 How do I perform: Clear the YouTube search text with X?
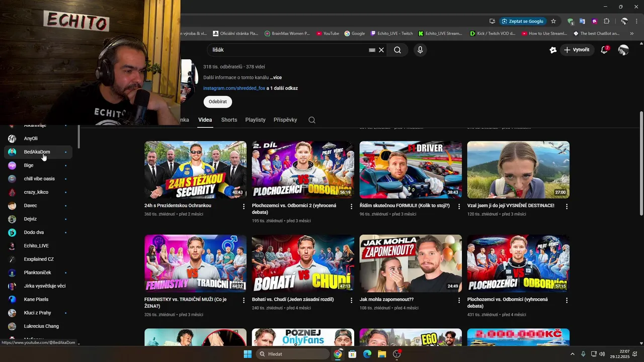pyautogui.click(x=381, y=50)
